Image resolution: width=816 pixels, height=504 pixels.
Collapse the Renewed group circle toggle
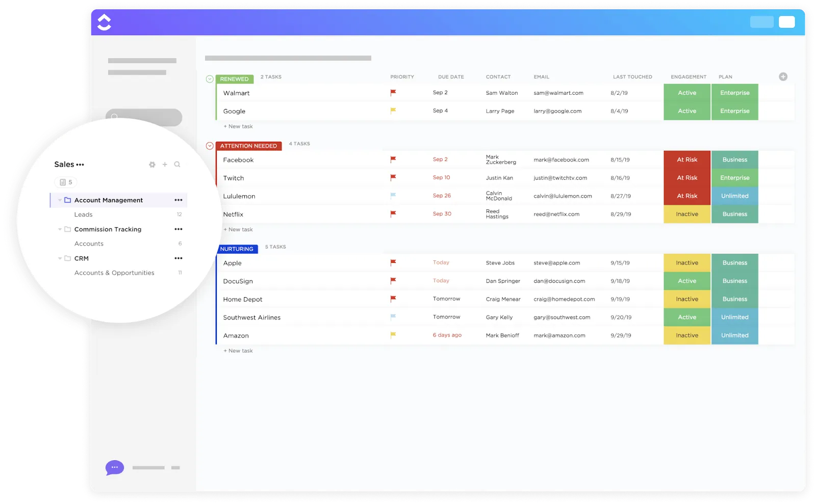point(210,79)
